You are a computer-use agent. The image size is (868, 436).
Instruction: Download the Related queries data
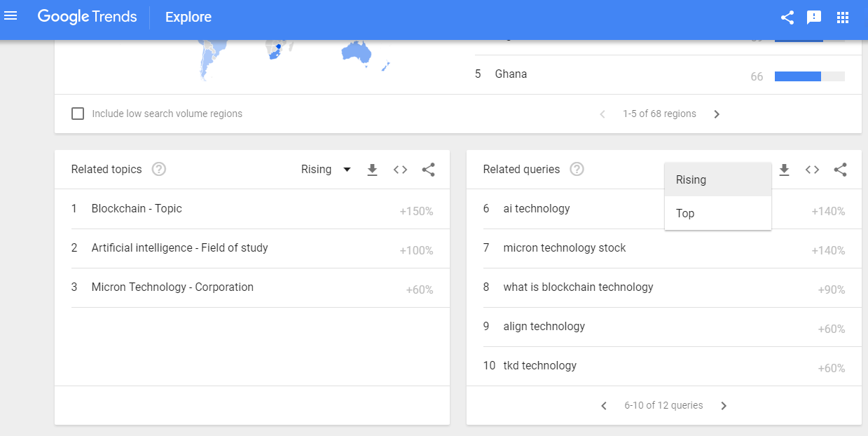pyautogui.click(x=785, y=170)
